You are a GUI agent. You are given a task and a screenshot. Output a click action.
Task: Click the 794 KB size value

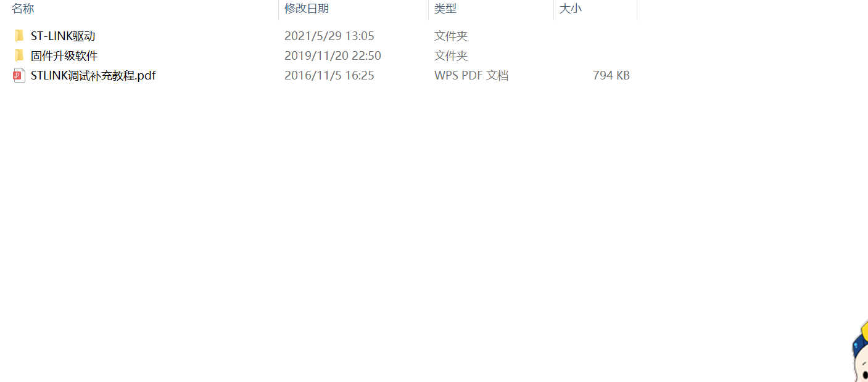[x=611, y=75]
